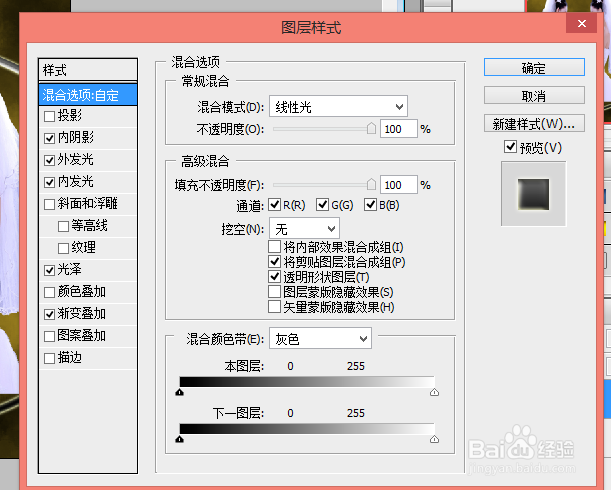Enable the 等高线 contour checkbox
Viewport: 611px width, 490px height.
(x=63, y=226)
